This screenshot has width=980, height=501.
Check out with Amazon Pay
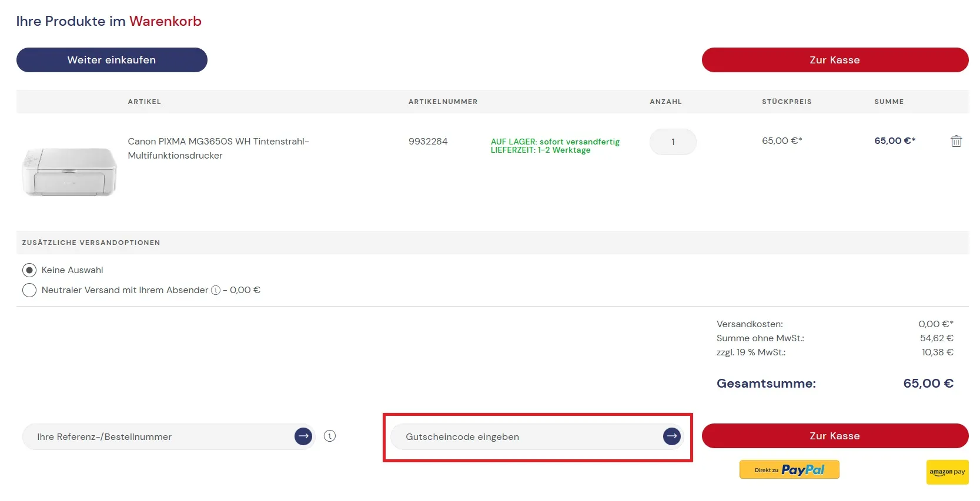[946, 472]
